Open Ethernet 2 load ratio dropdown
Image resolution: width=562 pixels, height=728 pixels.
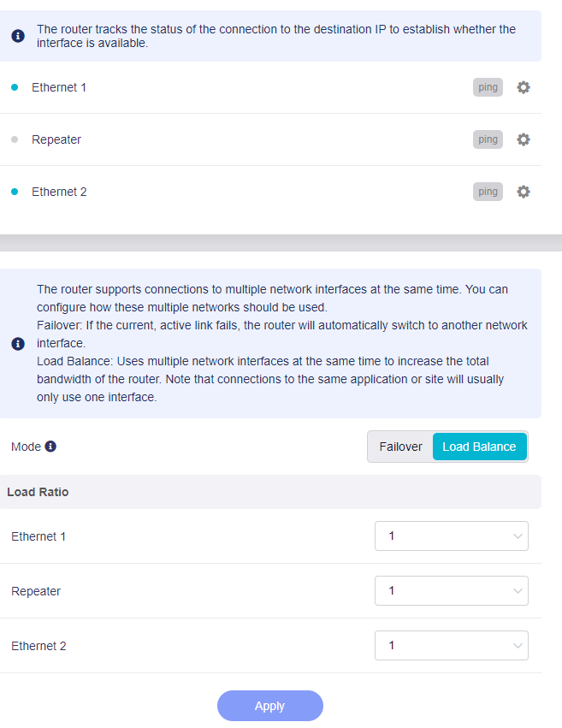[451, 646]
